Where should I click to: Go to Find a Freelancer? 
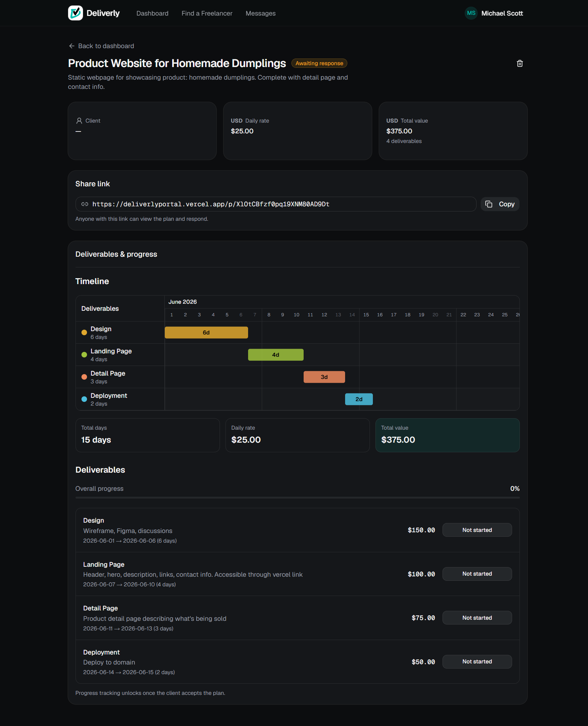click(207, 13)
